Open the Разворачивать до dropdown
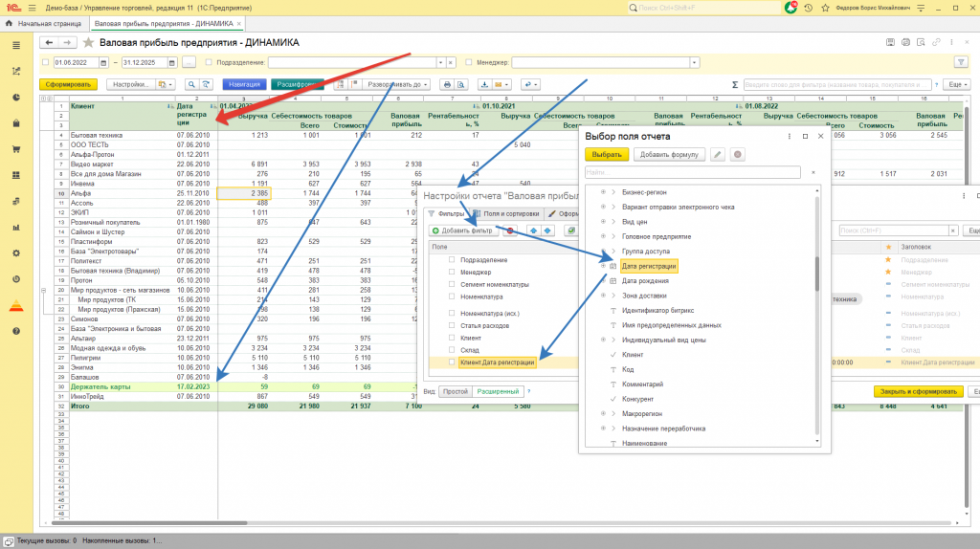Image resolution: width=980 pixels, height=549 pixels. click(397, 84)
